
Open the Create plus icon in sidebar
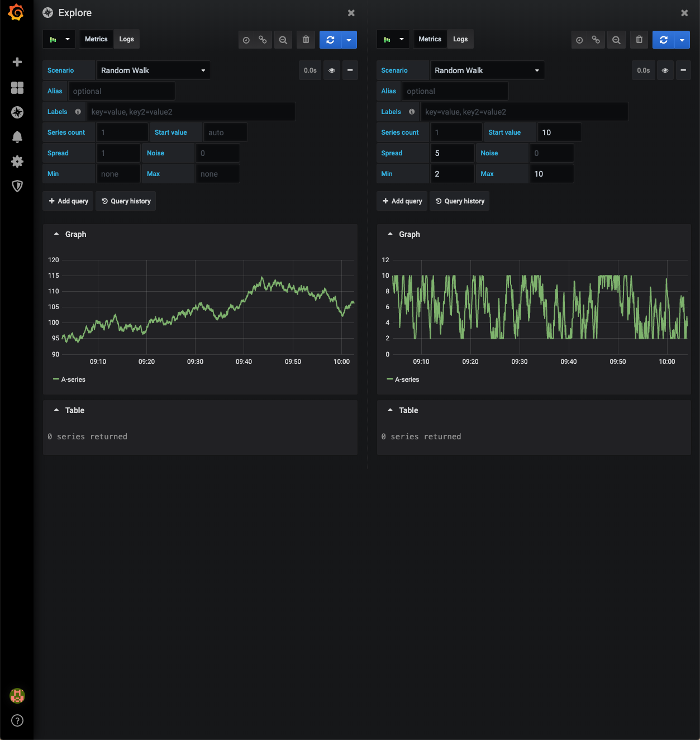tap(17, 62)
